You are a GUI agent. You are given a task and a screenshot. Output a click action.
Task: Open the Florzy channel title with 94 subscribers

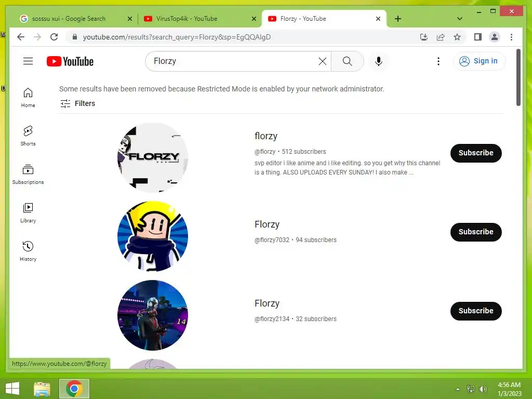click(x=267, y=224)
